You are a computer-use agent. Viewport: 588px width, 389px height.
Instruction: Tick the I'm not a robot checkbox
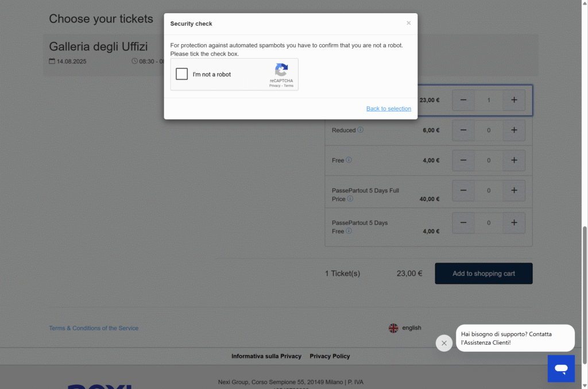(181, 74)
